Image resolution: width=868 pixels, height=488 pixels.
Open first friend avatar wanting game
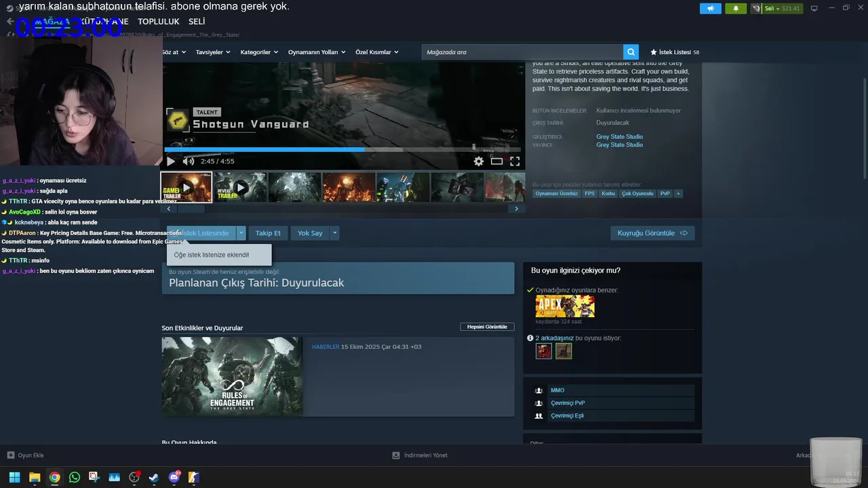544,351
